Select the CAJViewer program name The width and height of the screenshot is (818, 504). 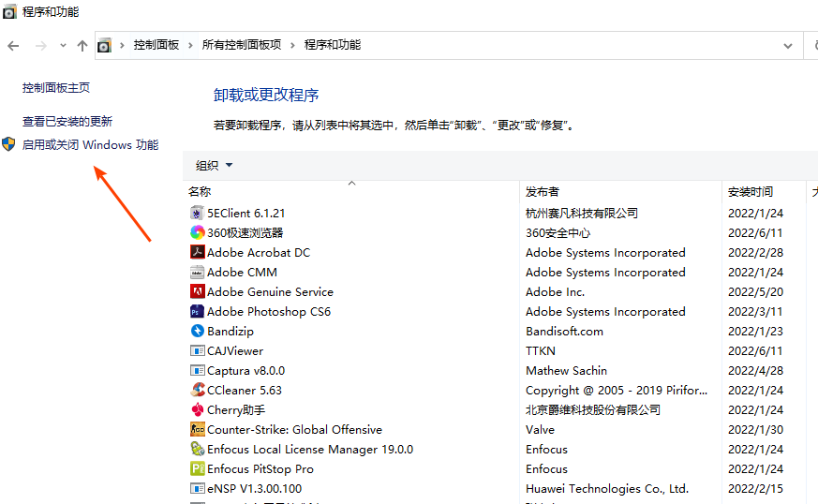tap(235, 350)
